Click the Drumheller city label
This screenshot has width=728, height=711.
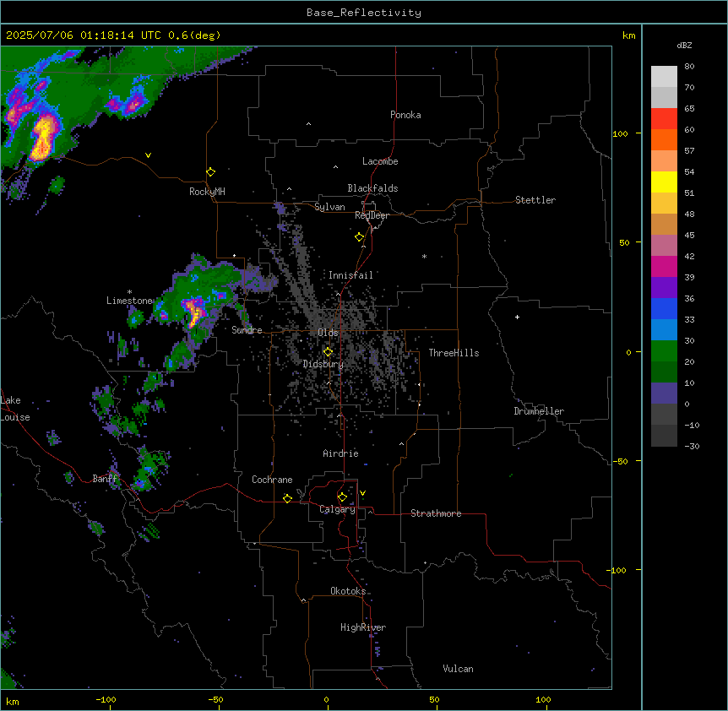pyautogui.click(x=539, y=411)
